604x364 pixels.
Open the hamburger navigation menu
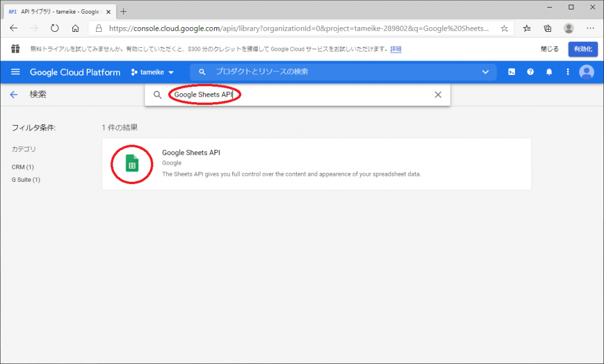click(16, 72)
